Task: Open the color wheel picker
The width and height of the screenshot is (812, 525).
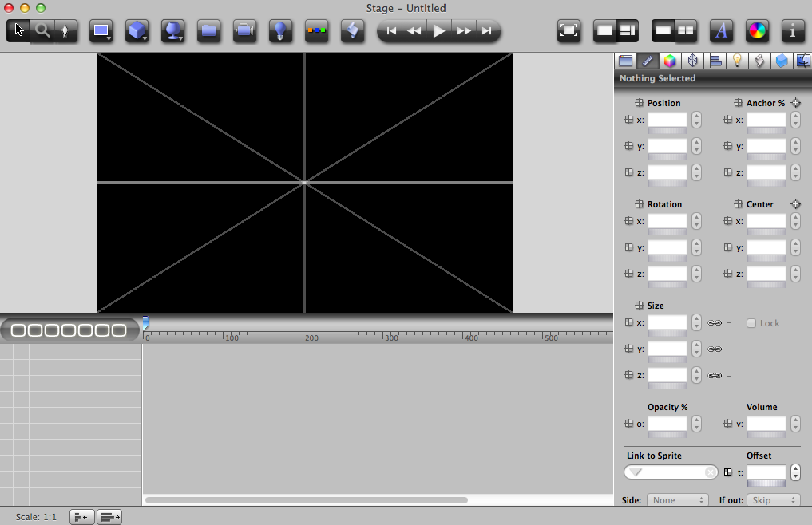Action: pyautogui.click(x=757, y=30)
